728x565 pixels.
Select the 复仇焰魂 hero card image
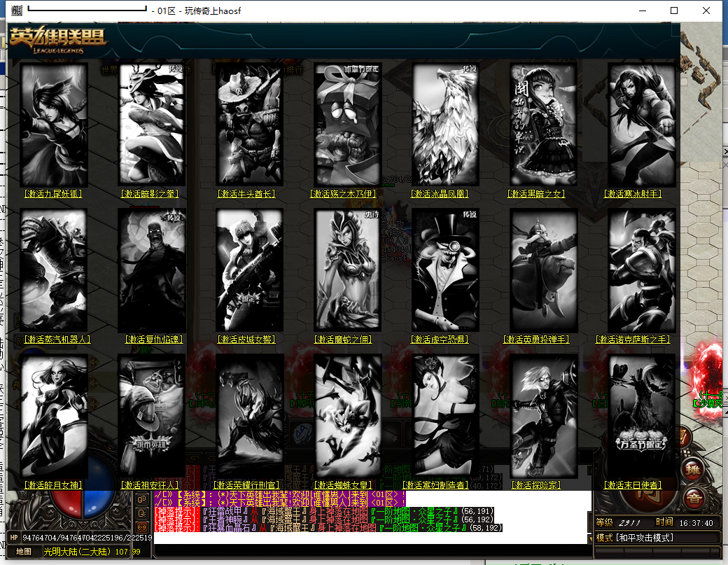(152, 270)
